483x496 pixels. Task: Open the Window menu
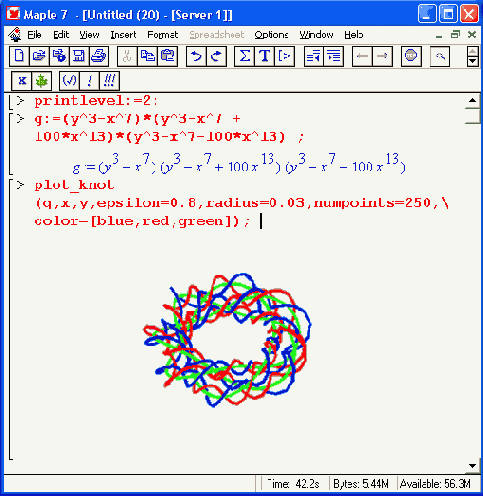coord(316,35)
